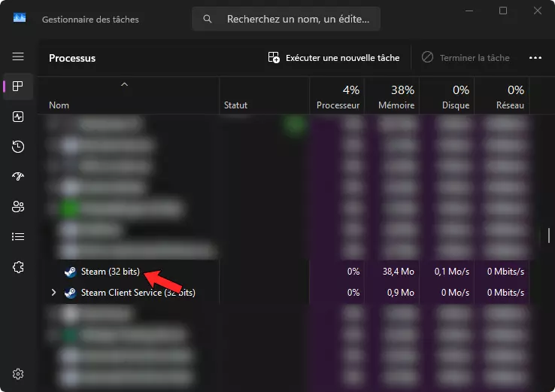Open the Performance sidebar icon
The image size is (555, 392).
pyautogui.click(x=18, y=117)
